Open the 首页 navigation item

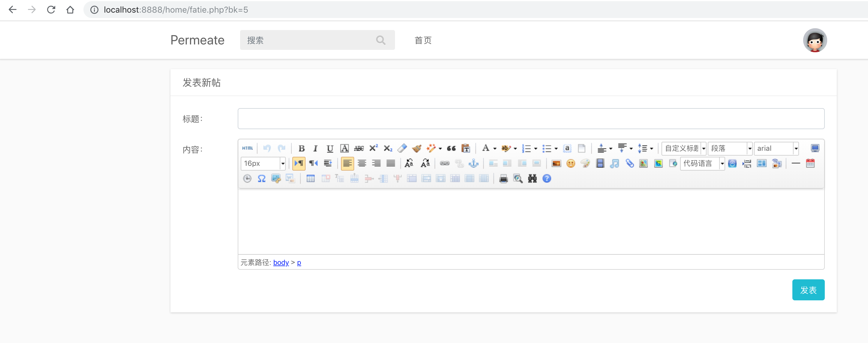pyautogui.click(x=423, y=41)
